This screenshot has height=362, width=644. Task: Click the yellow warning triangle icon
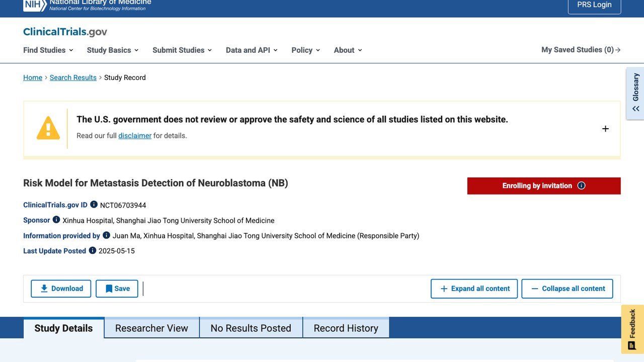click(48, 128)
